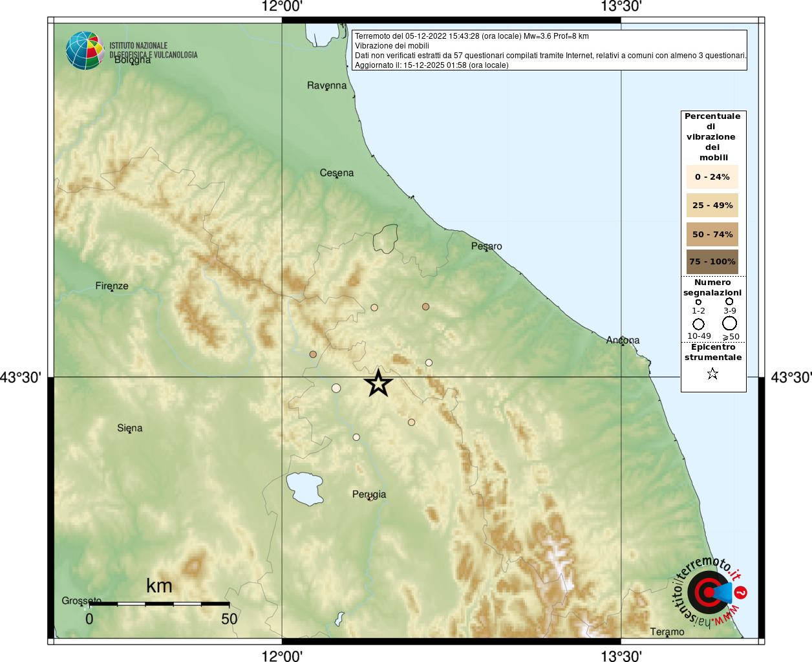Click the INGV globe logo

tap(85, 50)
